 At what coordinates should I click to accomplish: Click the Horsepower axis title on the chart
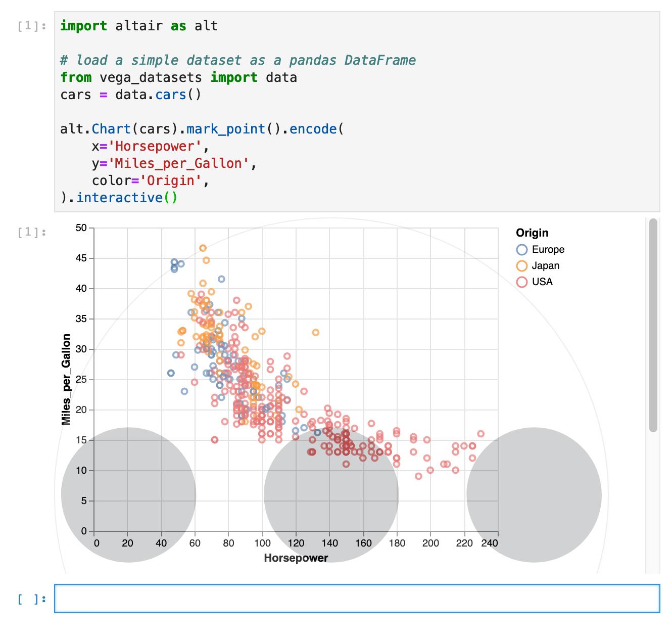coord(296,558)
